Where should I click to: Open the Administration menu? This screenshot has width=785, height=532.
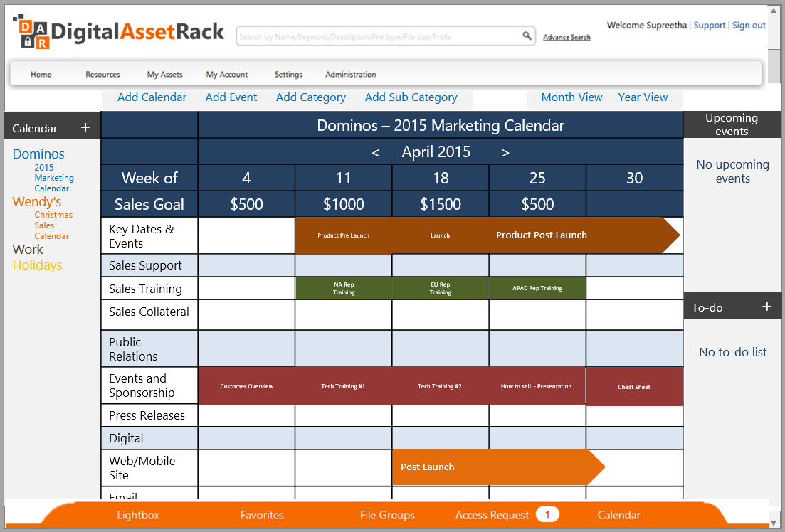click(350, 74)
